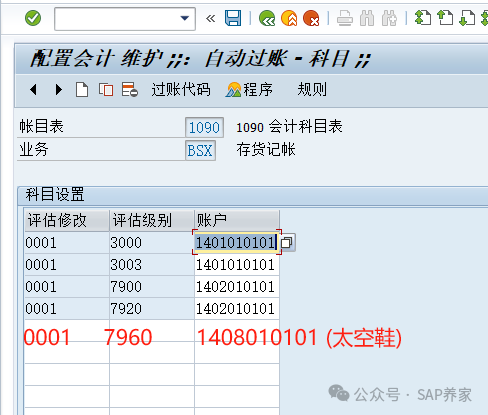488x415 pixels.
Task: Click the Print icon
Action: pos(345,18)
